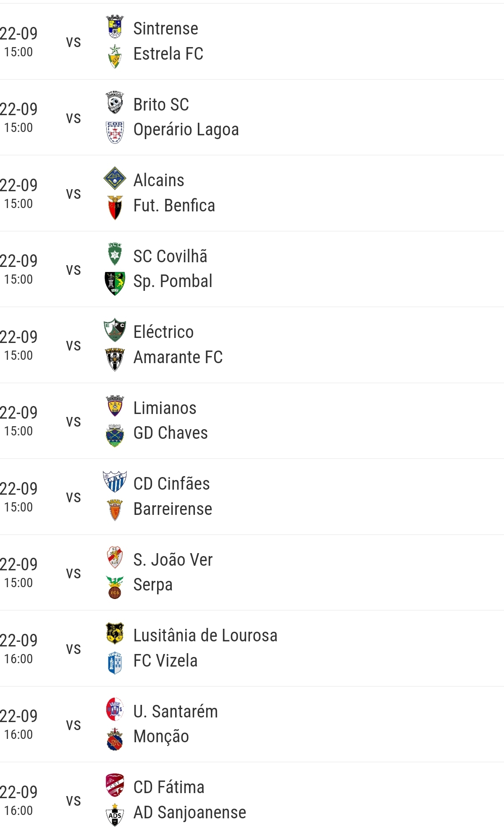This screenshot has width=504, height=828.
Task: Click the Brito SC crest logo
Action: (x=115, y=102)
